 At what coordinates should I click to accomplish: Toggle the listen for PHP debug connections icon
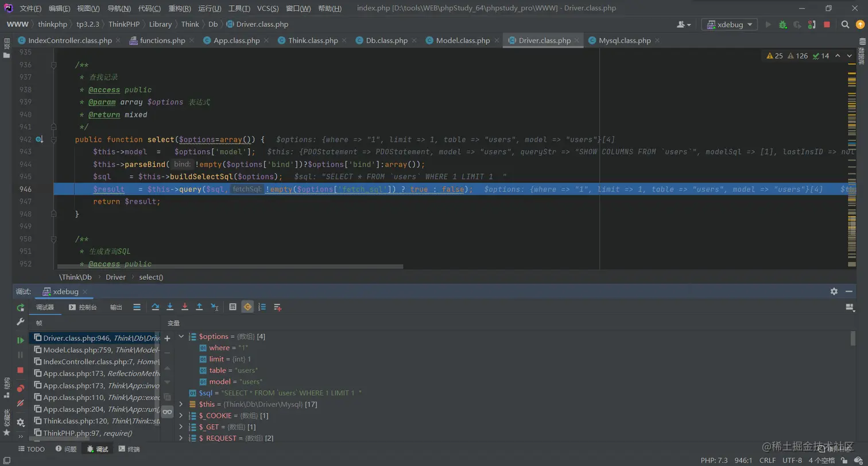coord(812,25)
